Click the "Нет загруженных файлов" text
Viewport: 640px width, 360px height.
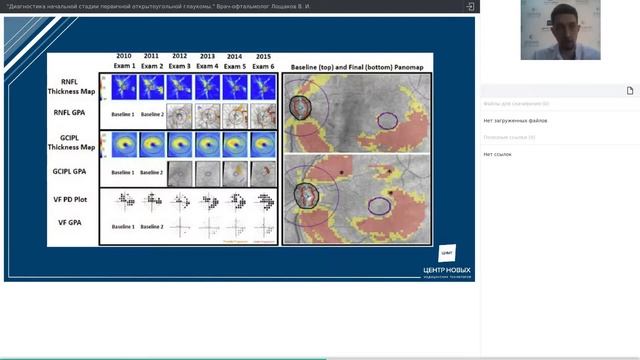[x=515, y=120]
